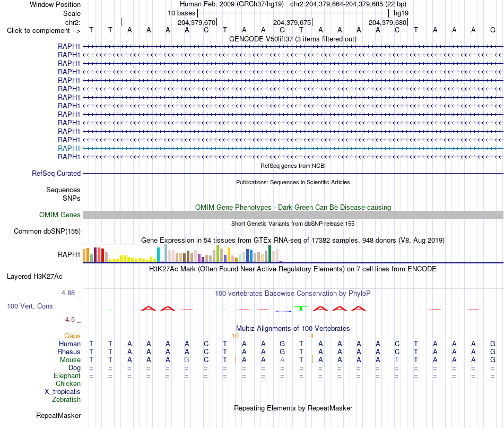Click the last GENCODE RAPH1 label above RefSeq title

(69, 157)
